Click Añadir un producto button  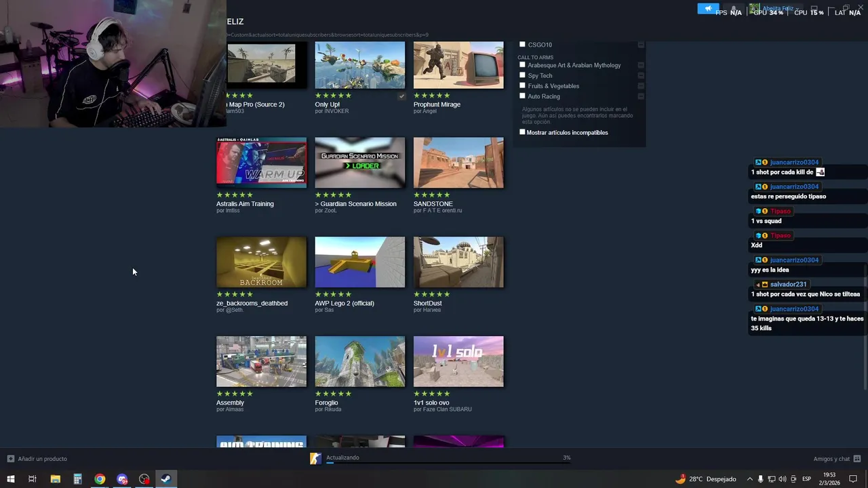point(37,459)
